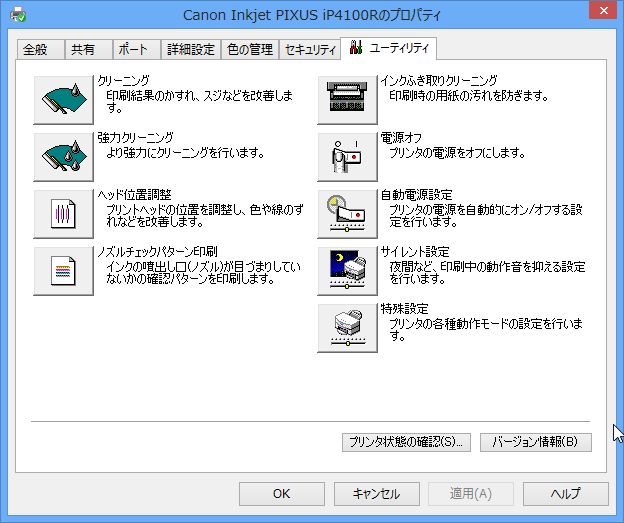Click the ノズルチェックパターン印刷 title text
Screen dimensions: 624x523
pyautogui.click(x=157, y=252)
